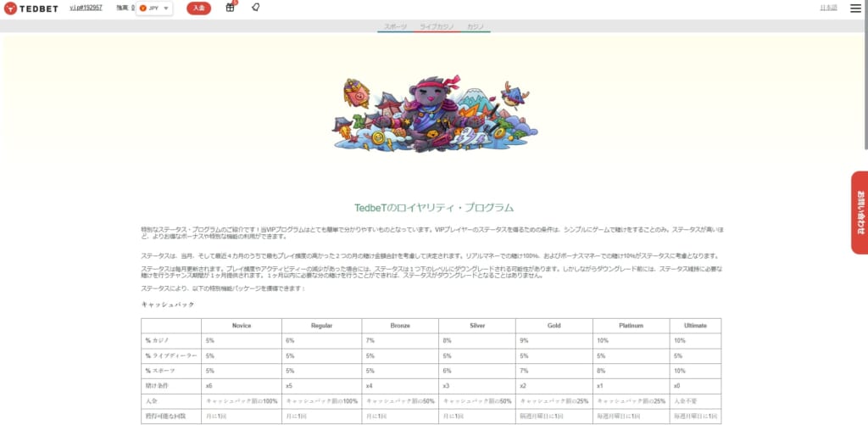Viewport: 868px width, 425px height.
Task: Click the Regular column header
Action: click(x=321, y=326)
